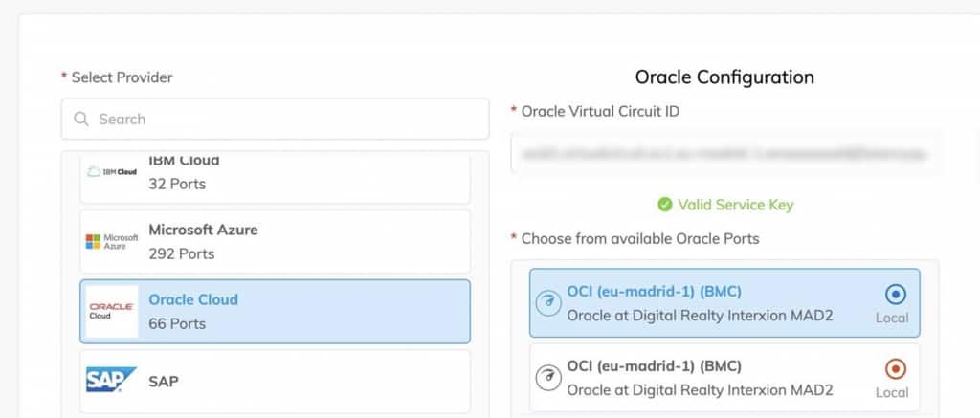Screen dimensions: 980x418
Task: Click the Oracle Virtual Circuit ID field
Action: 725,152
